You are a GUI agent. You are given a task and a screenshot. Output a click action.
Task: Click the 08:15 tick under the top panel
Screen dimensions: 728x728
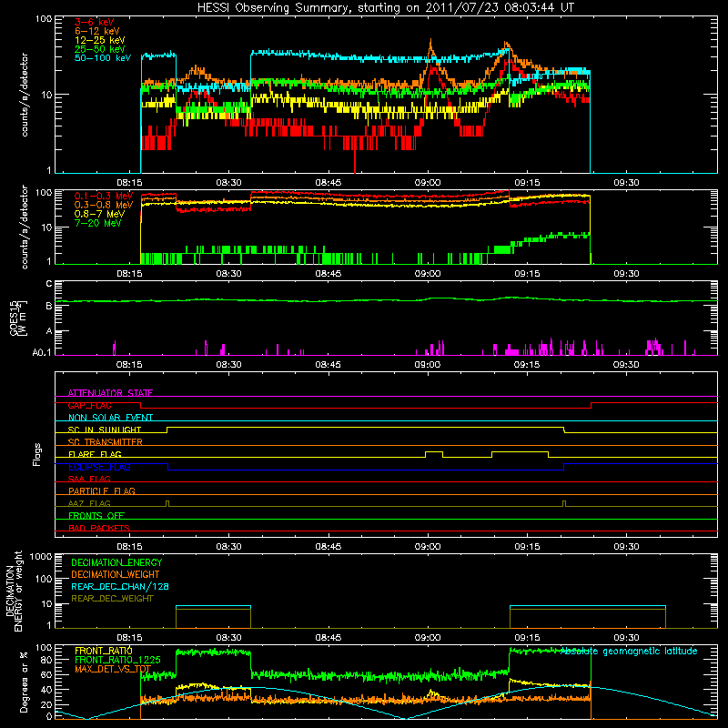point(129,183)
